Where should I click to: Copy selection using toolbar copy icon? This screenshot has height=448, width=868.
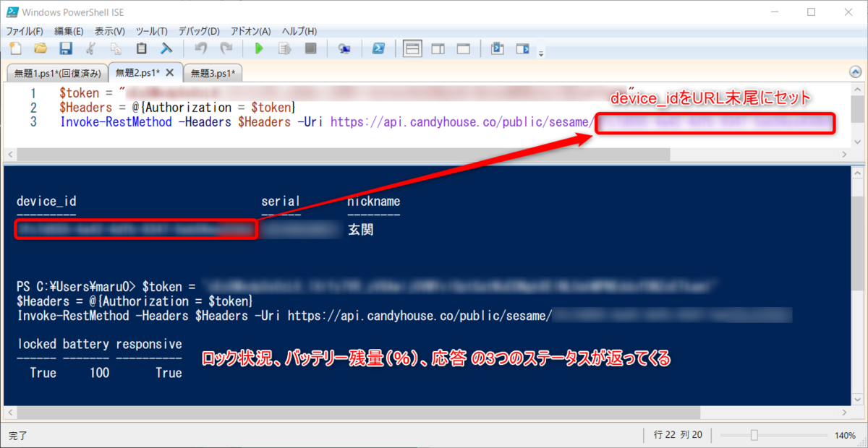click(116, 49)
